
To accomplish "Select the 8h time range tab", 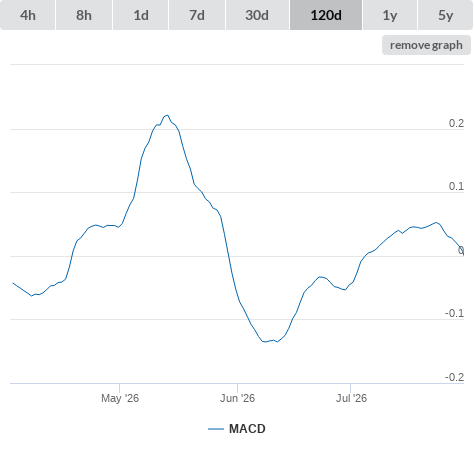I will (84, 15).
